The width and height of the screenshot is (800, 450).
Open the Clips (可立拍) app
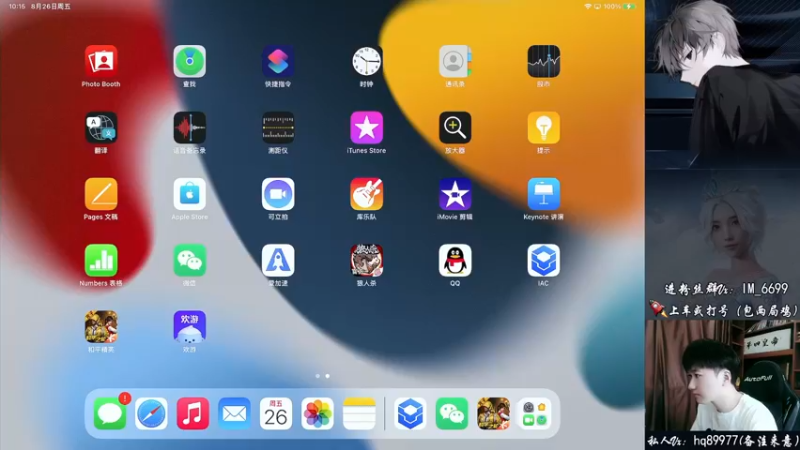point(278,194)
